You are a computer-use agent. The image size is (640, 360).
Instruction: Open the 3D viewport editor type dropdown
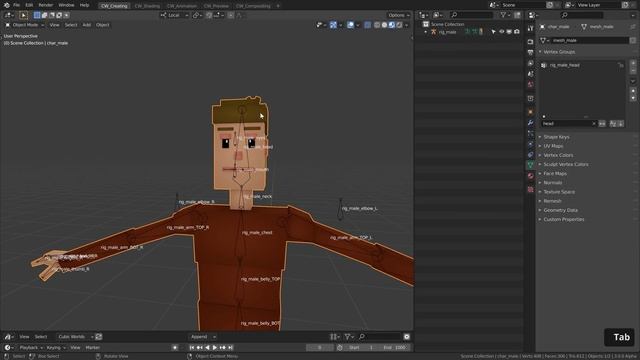9,15
